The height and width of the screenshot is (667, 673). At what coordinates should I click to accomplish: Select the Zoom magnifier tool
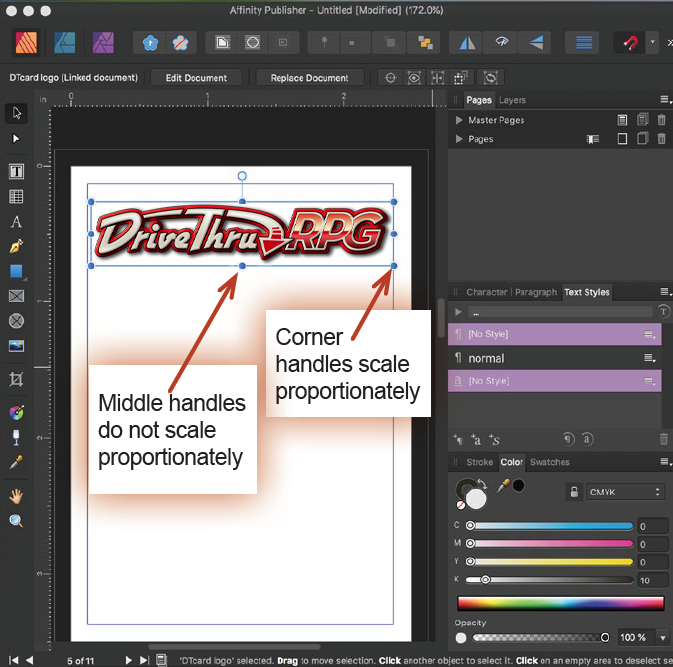click(16, 521)
